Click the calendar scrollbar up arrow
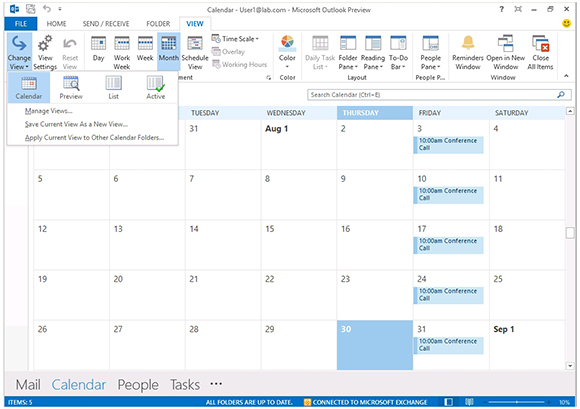 [x=570, y=111]
